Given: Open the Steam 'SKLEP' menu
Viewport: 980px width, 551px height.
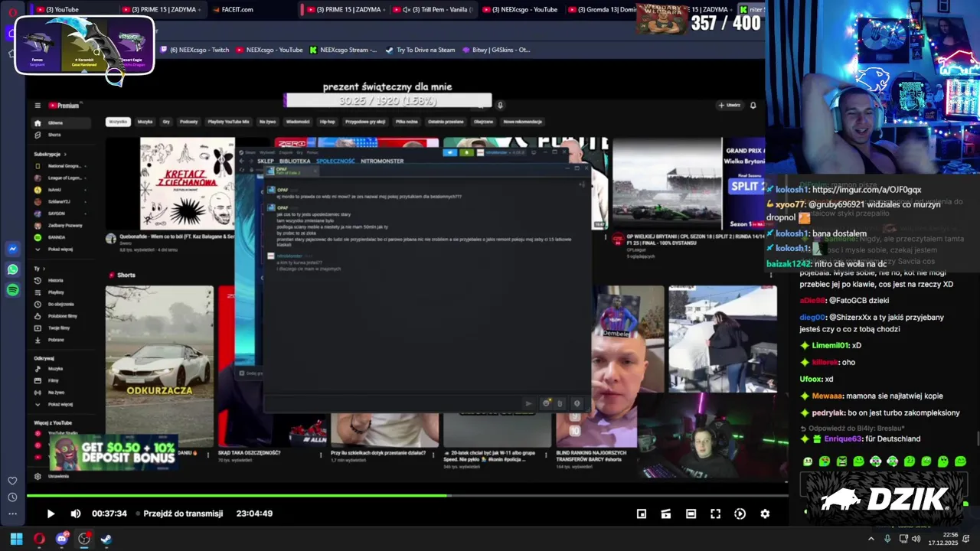Looking at the screenshot, I should [266, 161].
